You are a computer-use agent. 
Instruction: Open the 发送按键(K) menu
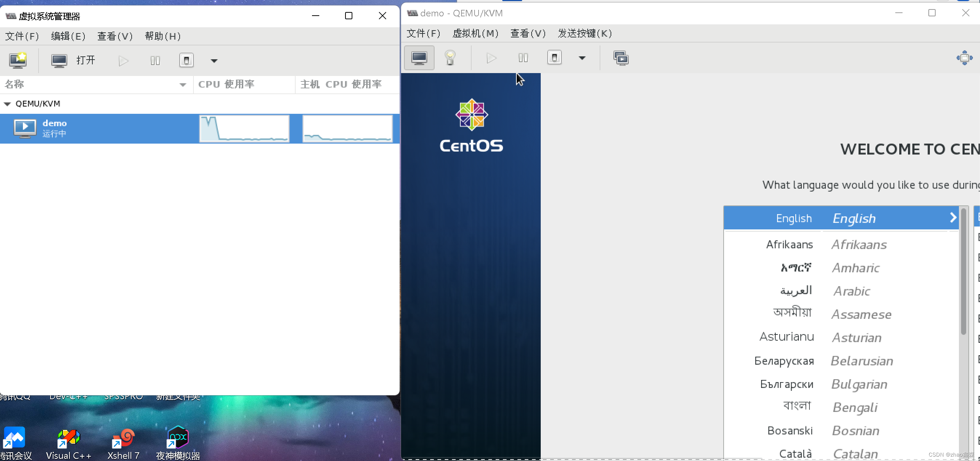click(x=585, y=33)
